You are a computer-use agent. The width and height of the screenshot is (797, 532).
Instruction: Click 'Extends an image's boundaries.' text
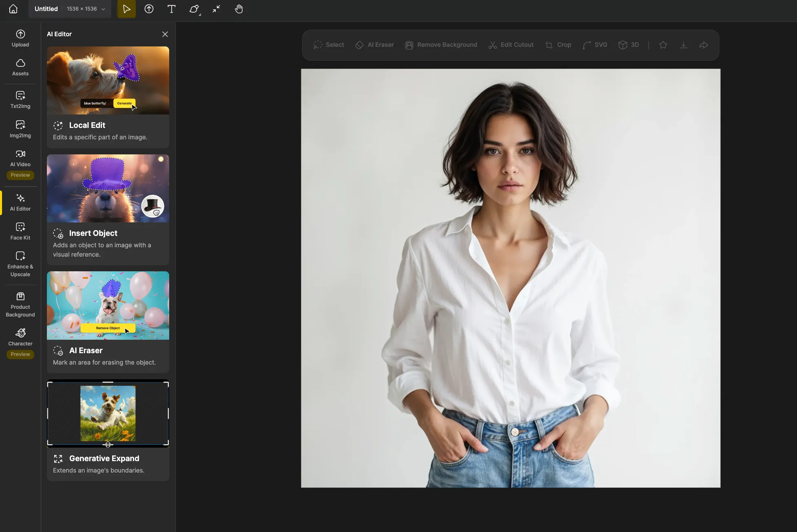[99, 470]
